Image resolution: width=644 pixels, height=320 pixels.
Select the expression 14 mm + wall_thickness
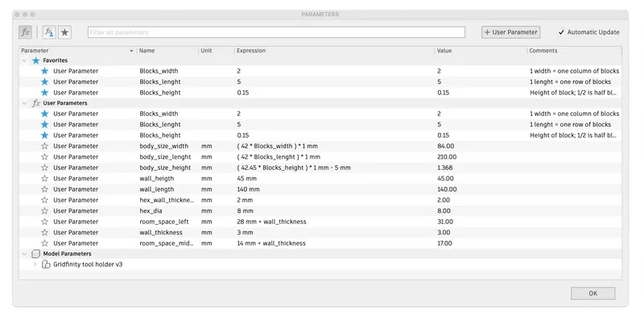pyautogui.click(x=271, y=243)
